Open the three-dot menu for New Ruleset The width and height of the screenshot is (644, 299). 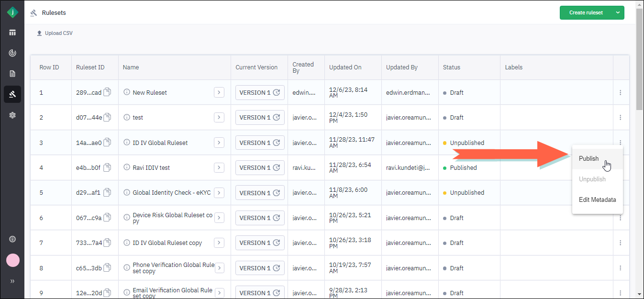tap(620, 92)
